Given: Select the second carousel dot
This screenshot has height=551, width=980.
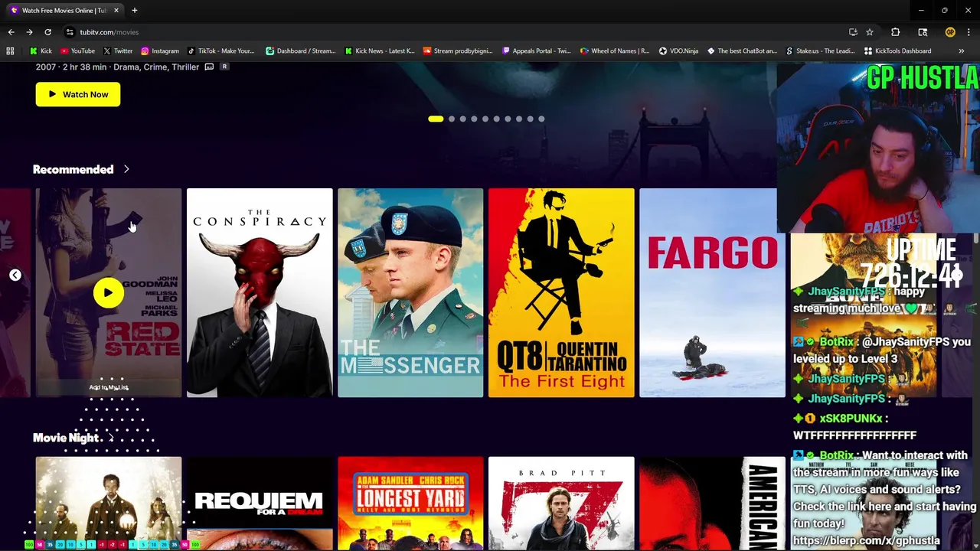Looking at the screenshot, I should 452,119.
